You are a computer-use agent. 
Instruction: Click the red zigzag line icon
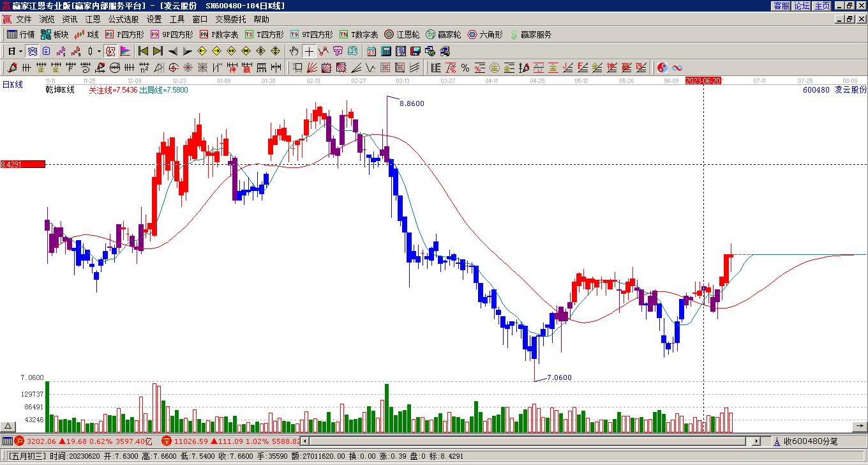click(x=324, y=51)
